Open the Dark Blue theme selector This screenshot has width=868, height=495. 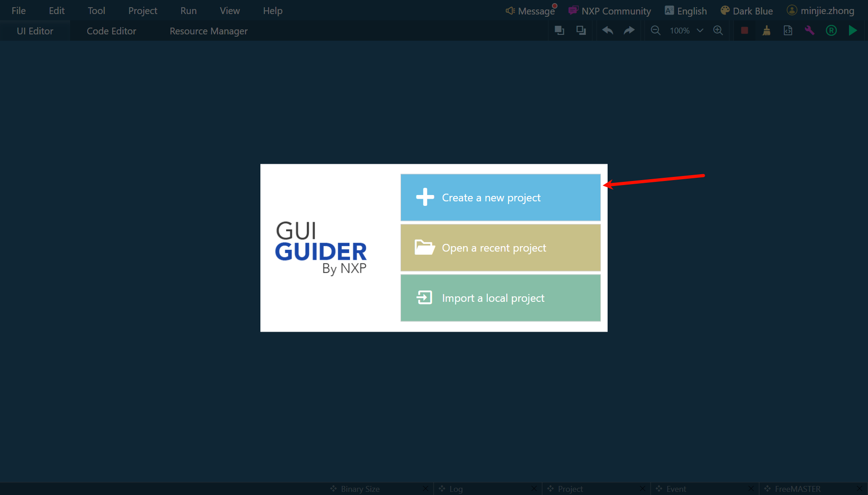[x=747, y=11]
